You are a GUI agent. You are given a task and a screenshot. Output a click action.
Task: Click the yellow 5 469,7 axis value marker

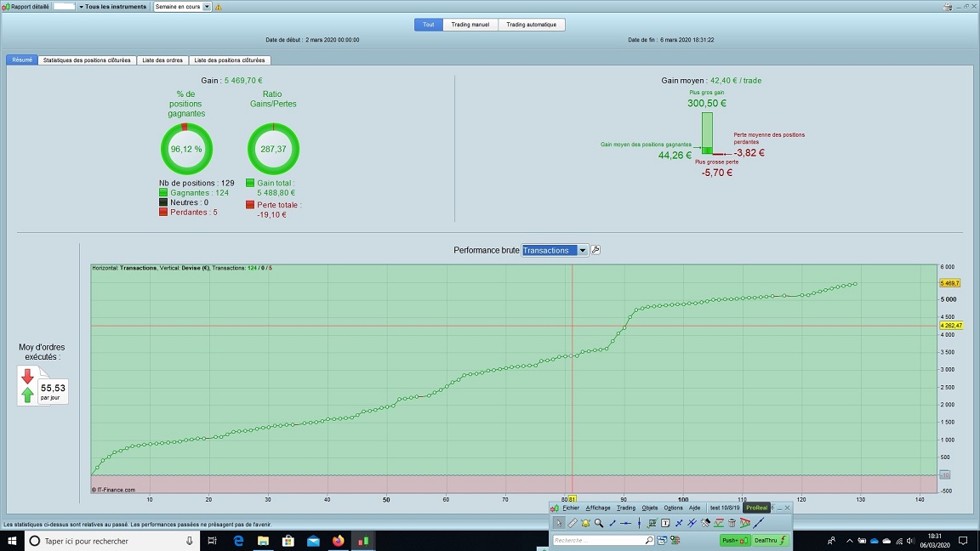[x=949, y=283]
